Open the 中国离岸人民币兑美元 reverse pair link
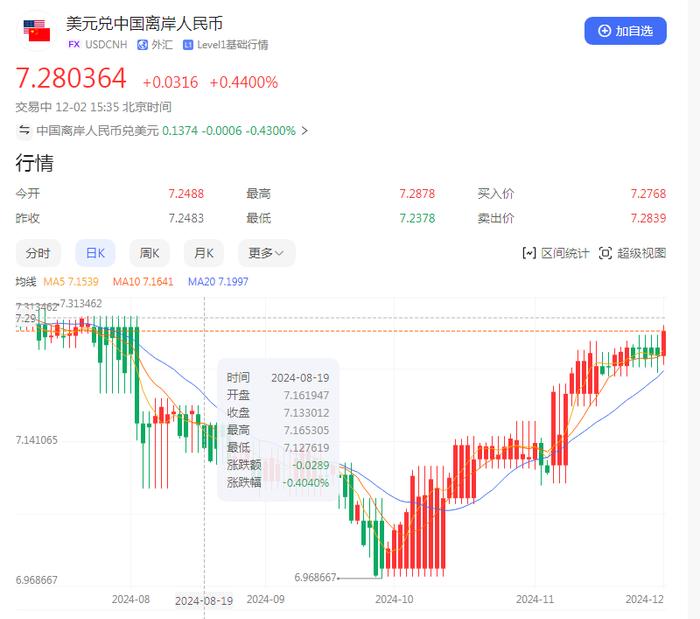This screenshot has height=619, width=700. [97, 130]
